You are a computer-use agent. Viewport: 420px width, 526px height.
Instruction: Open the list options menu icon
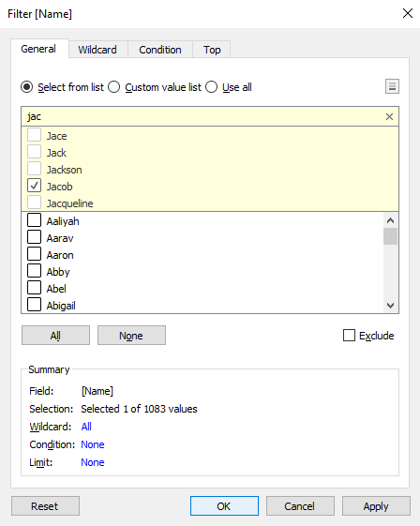392,86
